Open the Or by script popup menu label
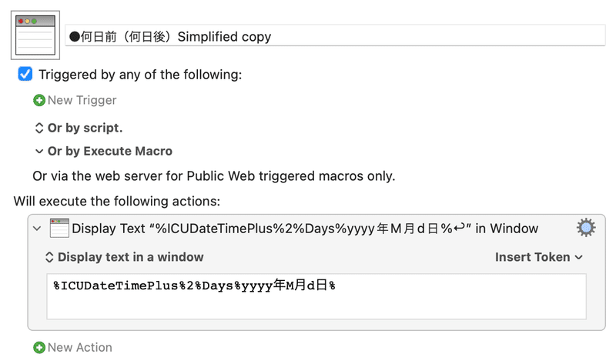Image resolution: width=616 pixels, height=364 pixels. (x=85, y=128)
